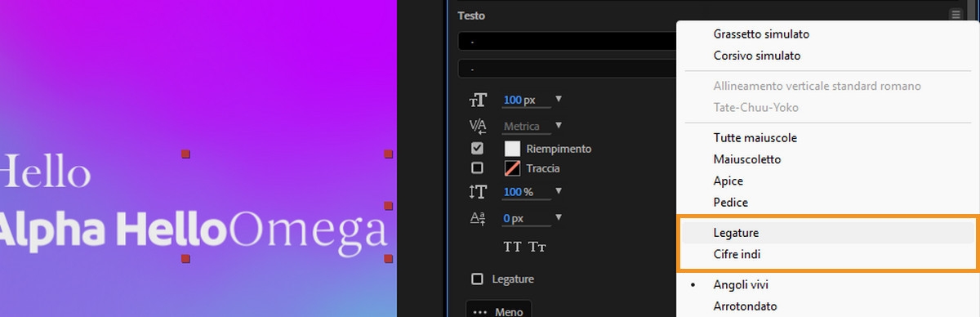Open the font style dropdown field
The width and height of the screenshot is (980, 317).
568,69
